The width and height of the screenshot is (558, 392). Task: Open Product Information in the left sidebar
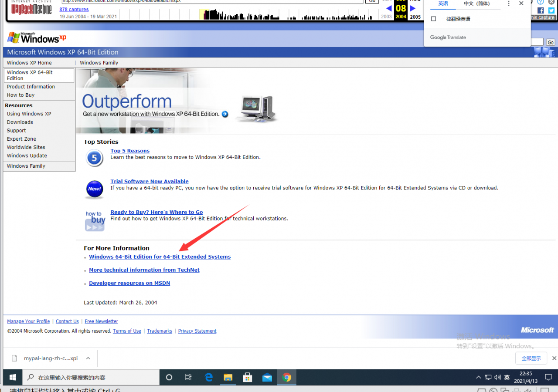[x=31, y=87]
